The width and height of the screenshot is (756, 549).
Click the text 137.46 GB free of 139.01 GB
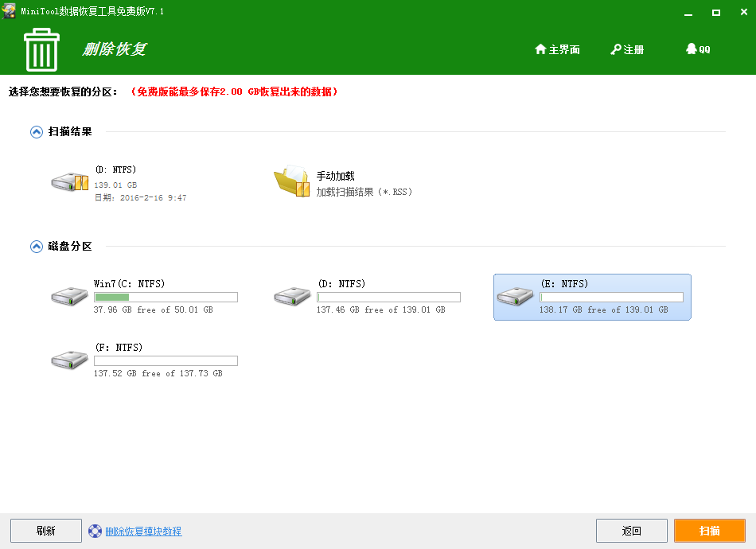(x=381, y=310)
